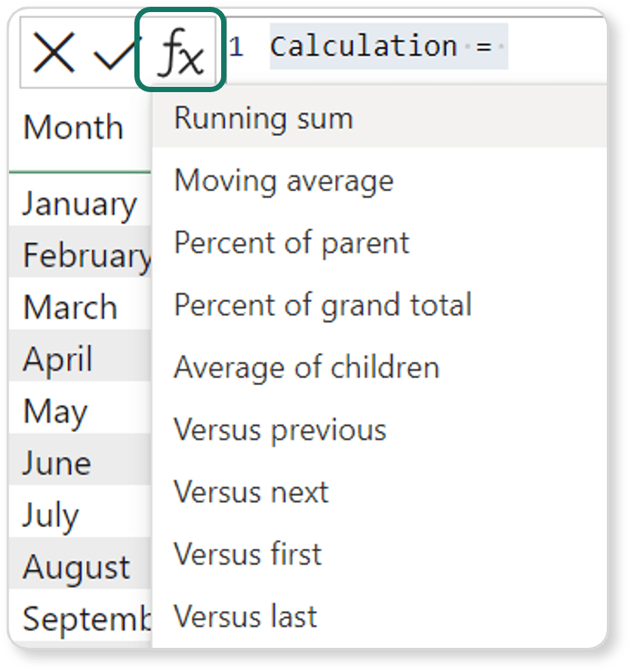Image resolution: width=631 pixels, height=672 pixels.
Task: Choose Versus first template
Action: [x=248, y=554]
